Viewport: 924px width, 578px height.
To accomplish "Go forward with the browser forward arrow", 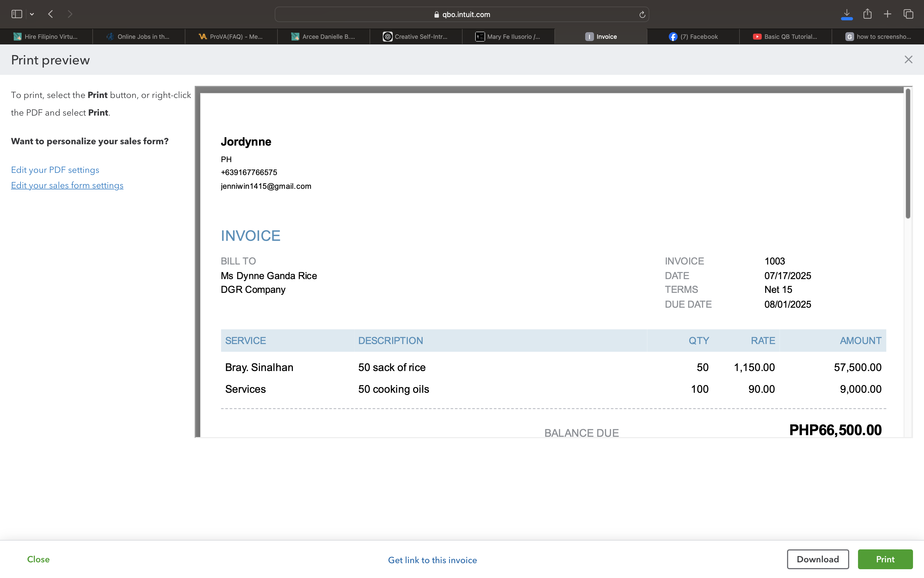I will (x=70, y=14).
